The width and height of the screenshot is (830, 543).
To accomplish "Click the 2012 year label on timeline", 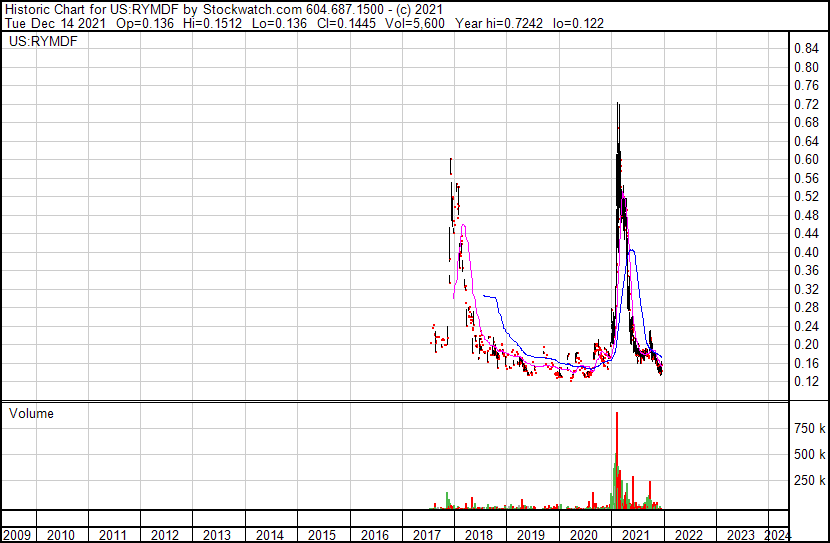I will coord(165,535).
